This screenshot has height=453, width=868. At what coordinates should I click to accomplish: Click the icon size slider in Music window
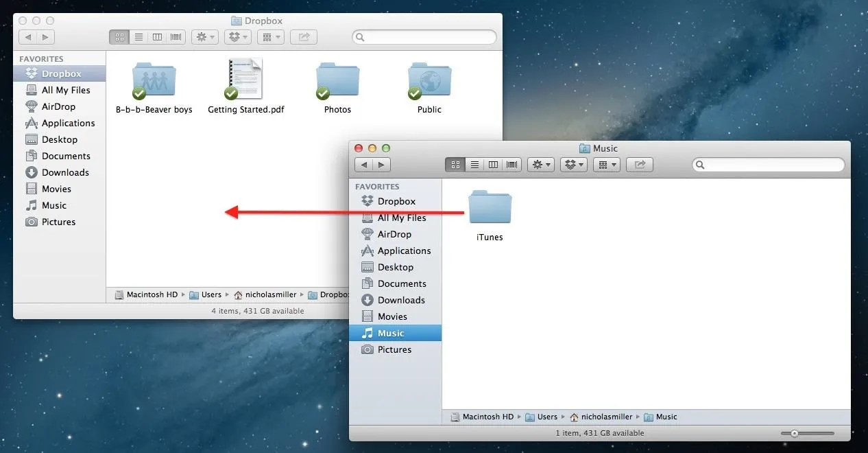coord(808,433)
